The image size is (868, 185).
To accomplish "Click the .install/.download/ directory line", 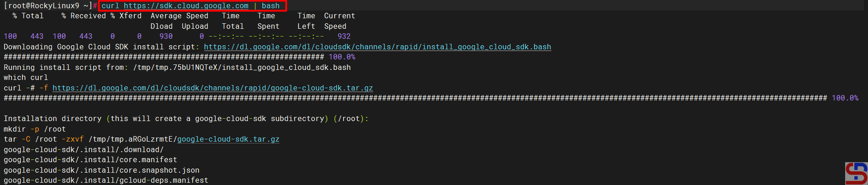I will (84, 149).
